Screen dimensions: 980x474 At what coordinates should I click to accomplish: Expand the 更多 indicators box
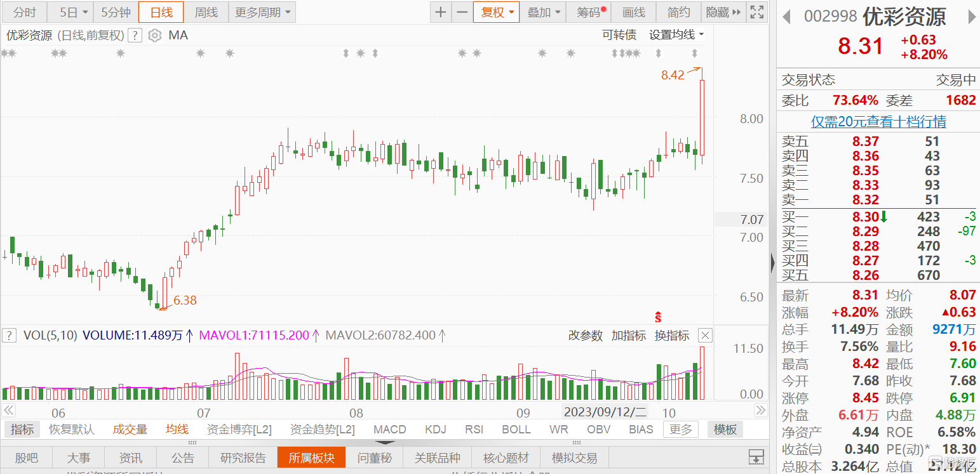click(x=680, y=430)
